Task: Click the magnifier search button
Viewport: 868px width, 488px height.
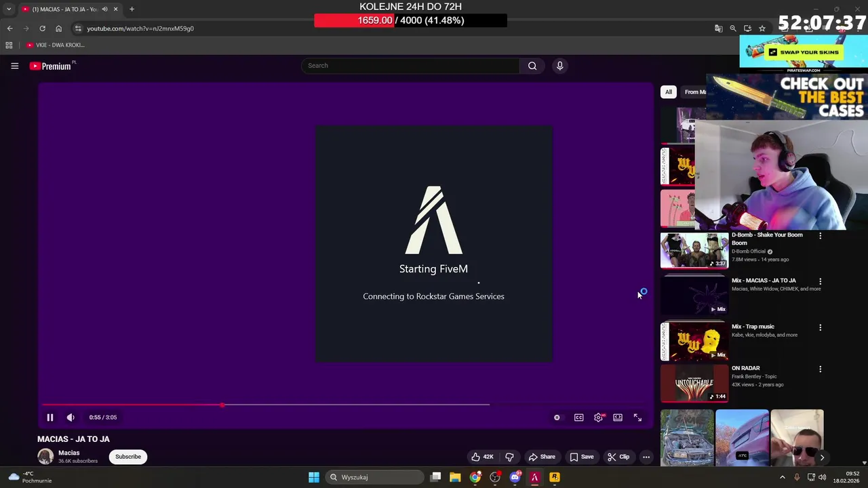Action: 532,66
